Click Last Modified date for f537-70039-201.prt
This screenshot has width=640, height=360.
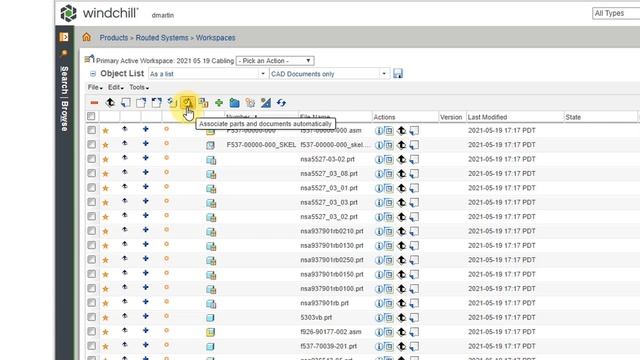(x=502, y=346)
